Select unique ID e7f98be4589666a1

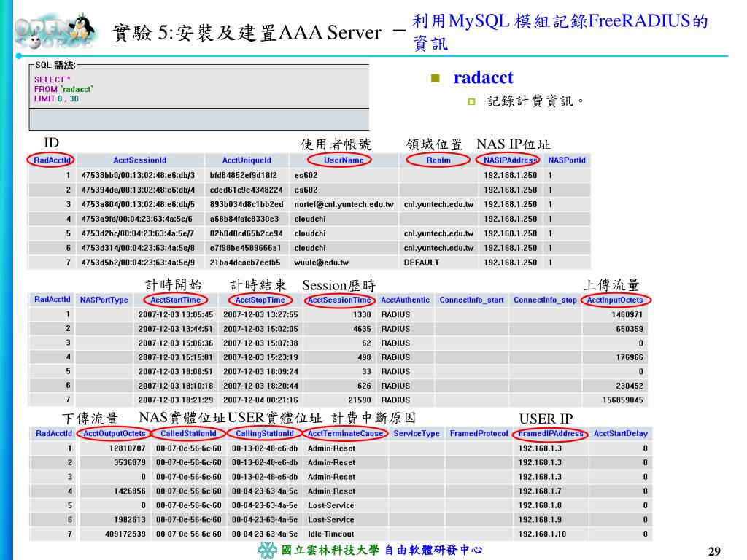[x=245, y=248]
